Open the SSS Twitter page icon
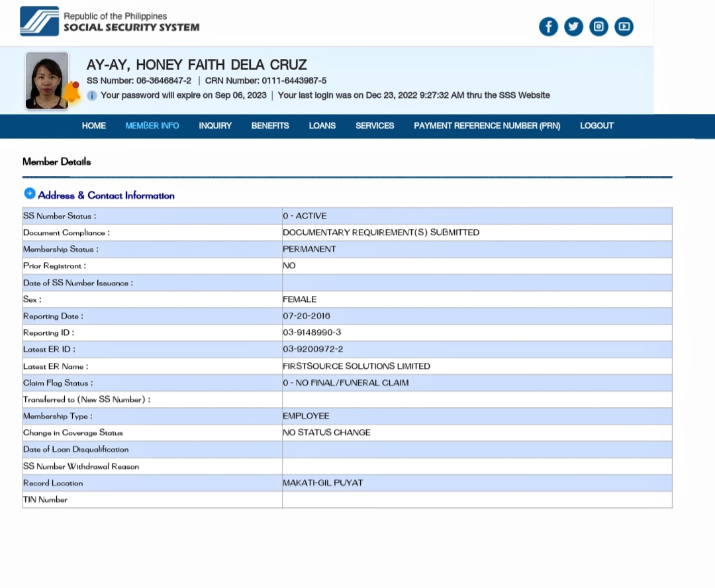This screenshot has width=715, height=588. [x=573, y=26]
